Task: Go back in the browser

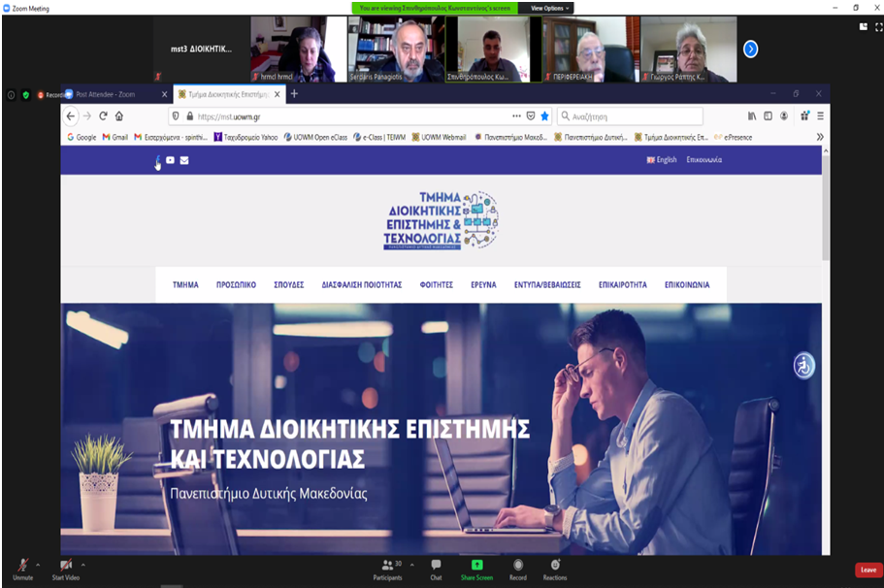Action: (71, 116)
